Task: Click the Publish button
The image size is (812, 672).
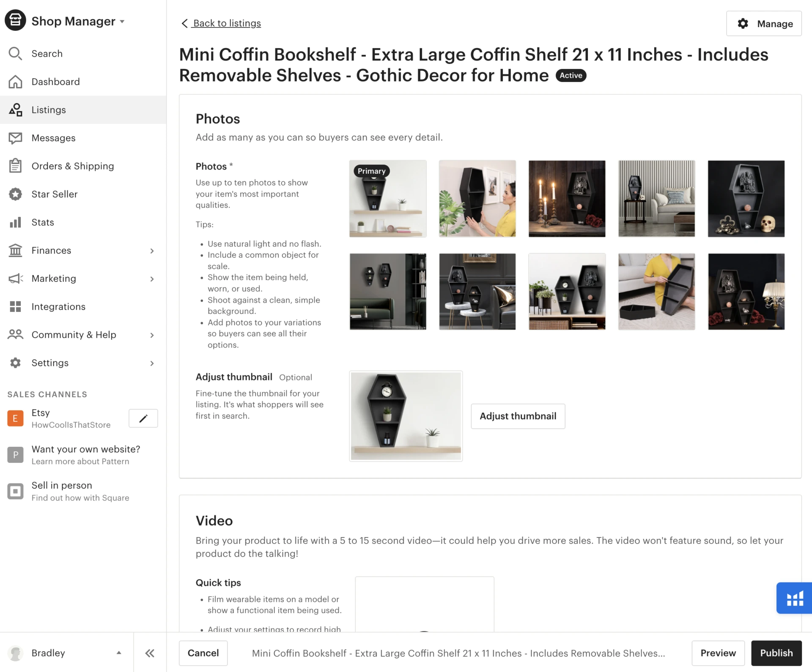Action: tap(776, 653)
